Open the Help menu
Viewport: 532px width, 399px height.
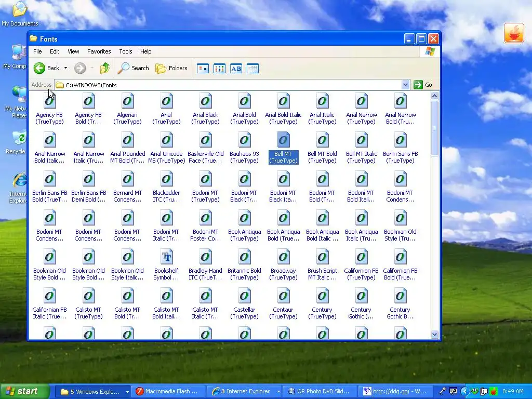[146, 51]
